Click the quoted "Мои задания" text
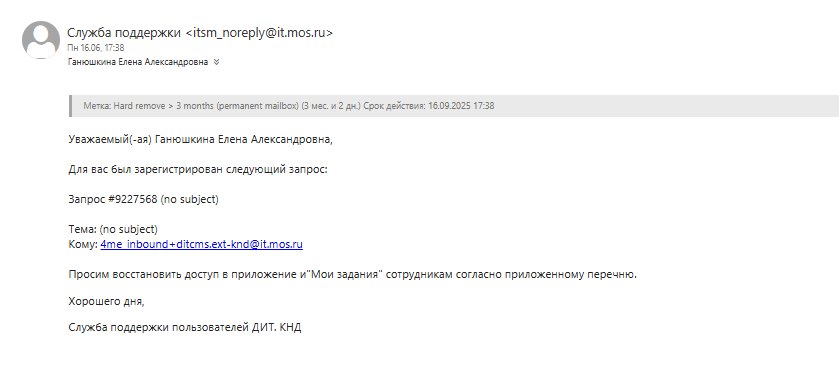This screenshot has height=389, width=839. click(x=346, y=275)
